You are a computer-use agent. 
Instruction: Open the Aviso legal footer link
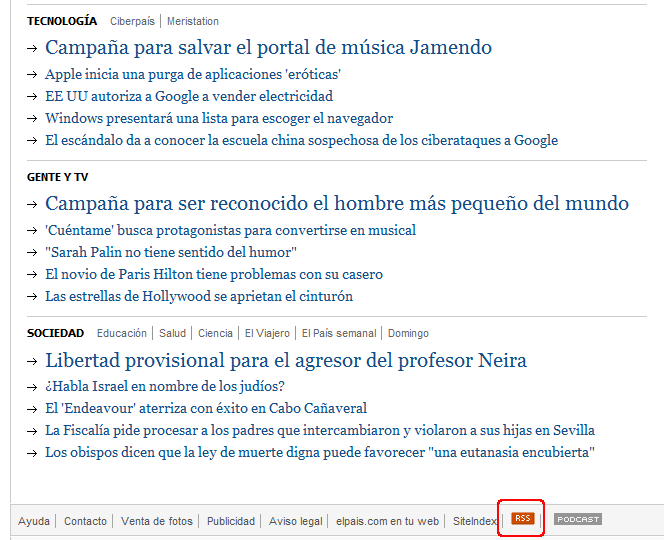pyautogui.click(x=296, y=521)
